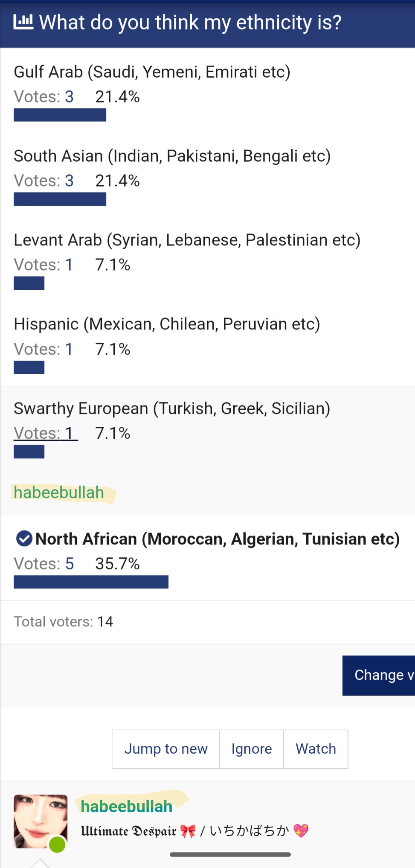Open the Swarthy European votes link
Viewport: 415px width, 868px height.
click(45, 433)
